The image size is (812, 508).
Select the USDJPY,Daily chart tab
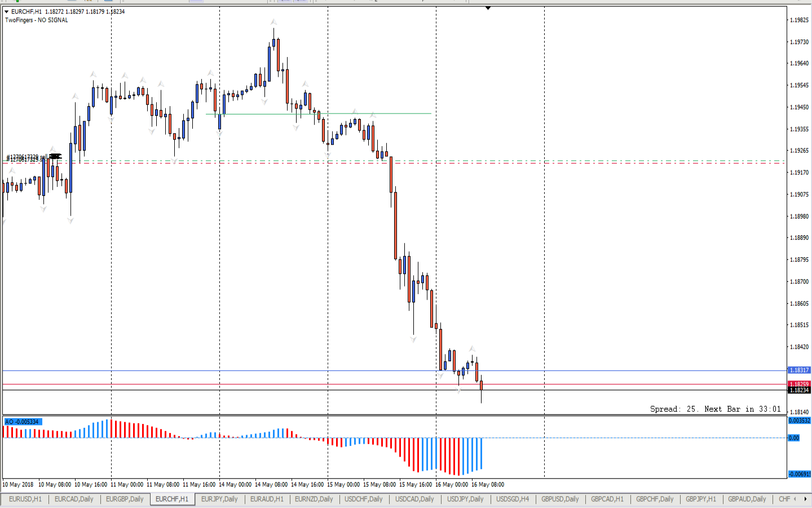465,499
